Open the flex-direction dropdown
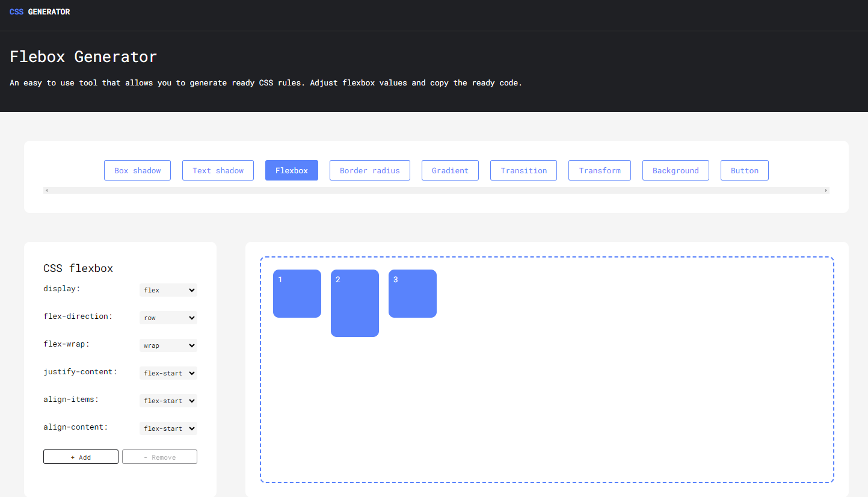 [x=168, y=318]
